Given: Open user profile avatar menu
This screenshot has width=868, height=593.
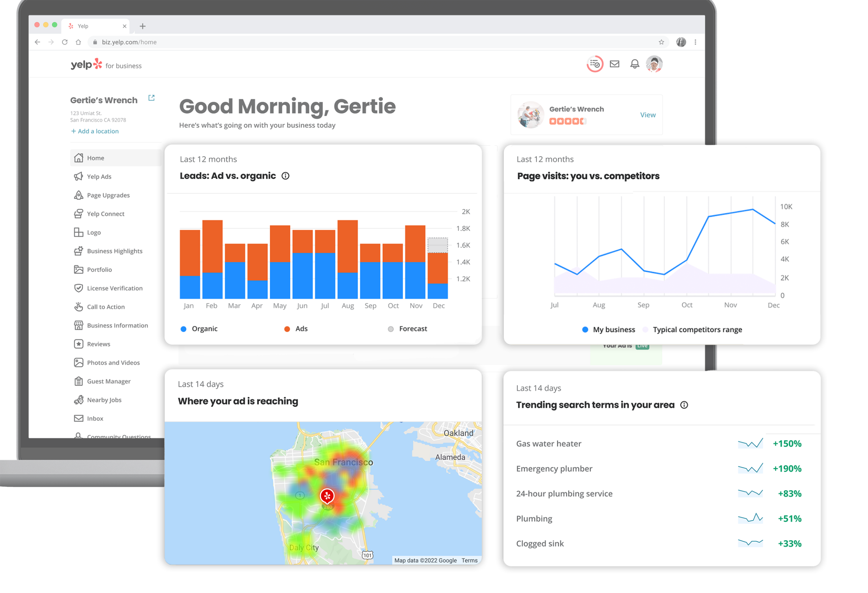Looking at the screenshot, I should tap(654, 64).
